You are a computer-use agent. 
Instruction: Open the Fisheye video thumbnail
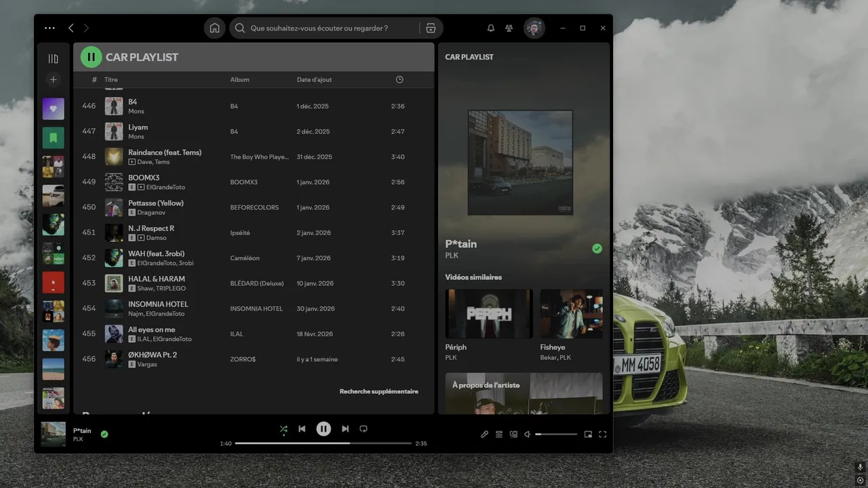[572, 314]
